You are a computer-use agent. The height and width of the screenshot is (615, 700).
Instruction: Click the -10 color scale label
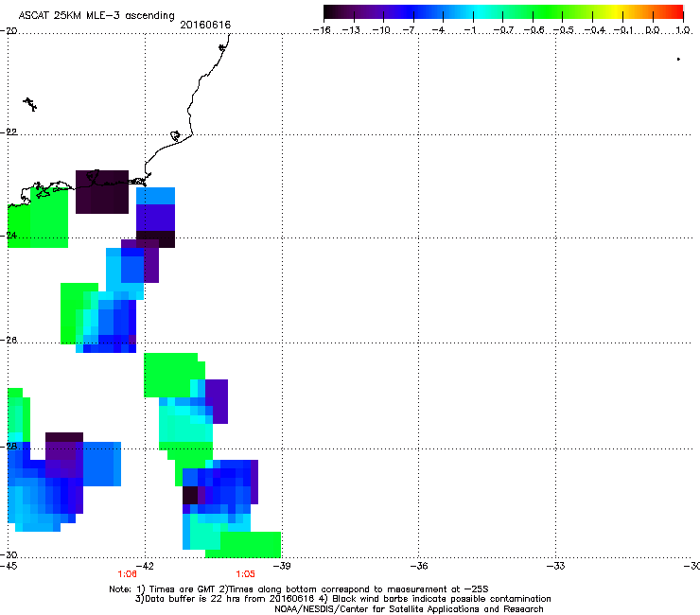381,30
